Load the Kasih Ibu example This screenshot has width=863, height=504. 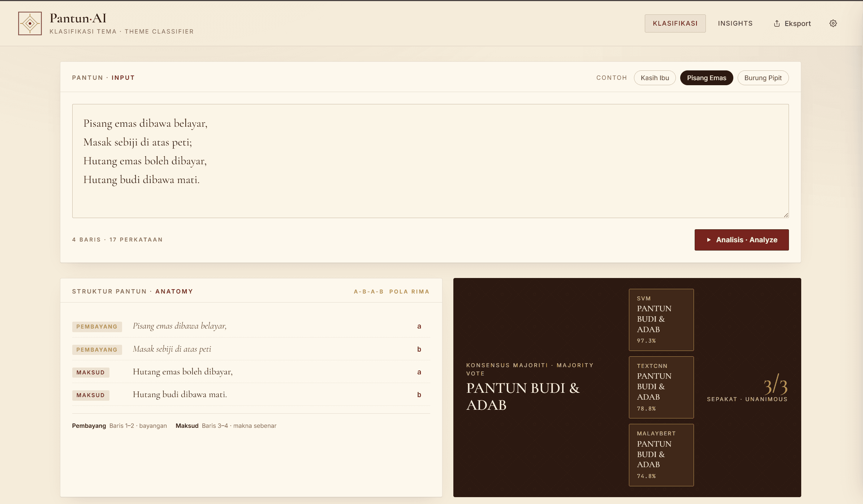[x=655, y=78]
